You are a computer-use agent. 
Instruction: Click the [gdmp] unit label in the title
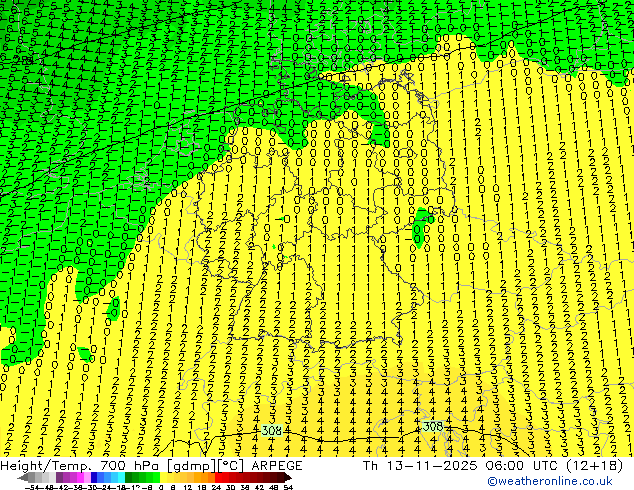190,466
